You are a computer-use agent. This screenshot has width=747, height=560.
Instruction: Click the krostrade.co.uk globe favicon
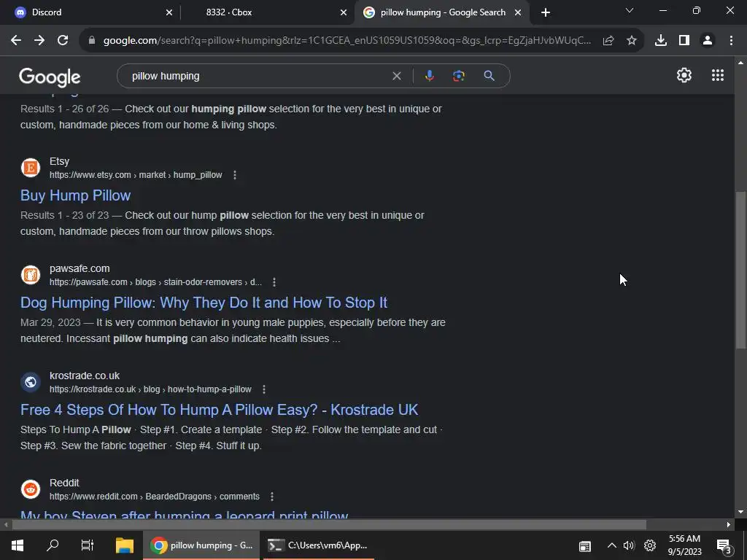(31, 382)
